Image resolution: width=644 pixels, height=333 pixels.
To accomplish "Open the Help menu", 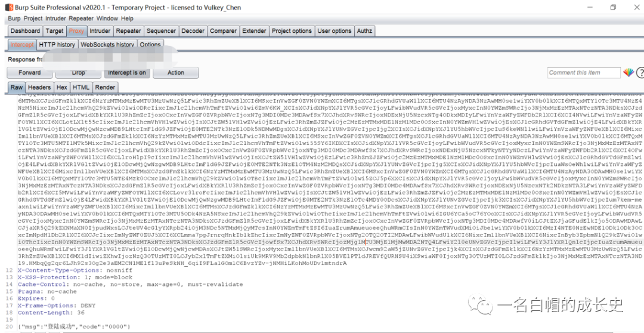I will click(x=128, y=18).
